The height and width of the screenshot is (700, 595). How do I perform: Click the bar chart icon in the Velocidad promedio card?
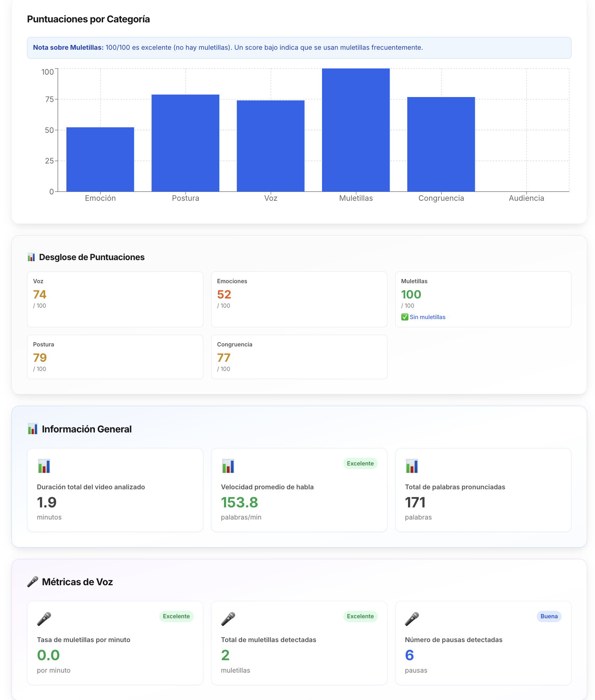(x=228, y=466)
